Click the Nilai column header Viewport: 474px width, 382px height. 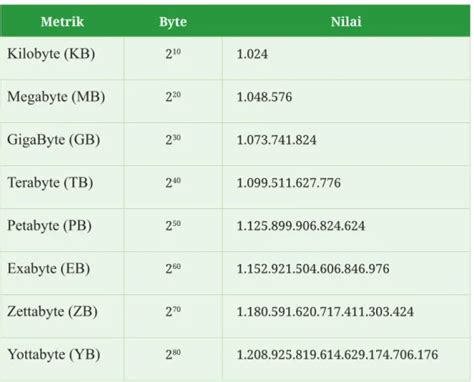pyautogui.click(x=346, y=22)
